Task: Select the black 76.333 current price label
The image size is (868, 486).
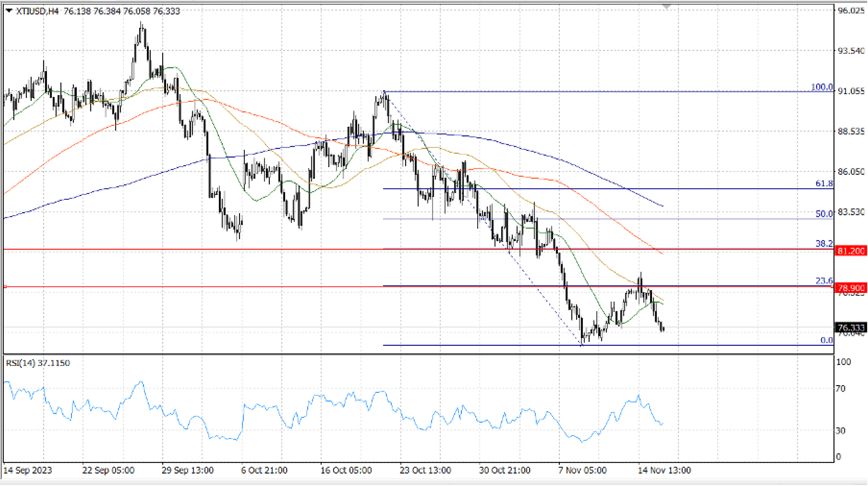Action: [x=851, y=327]
